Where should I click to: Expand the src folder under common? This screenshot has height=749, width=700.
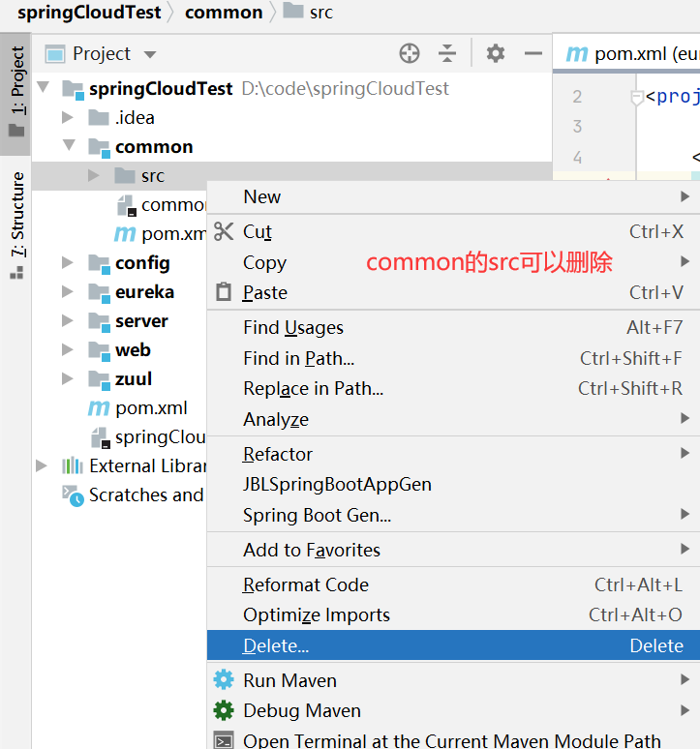pos(94,176)
